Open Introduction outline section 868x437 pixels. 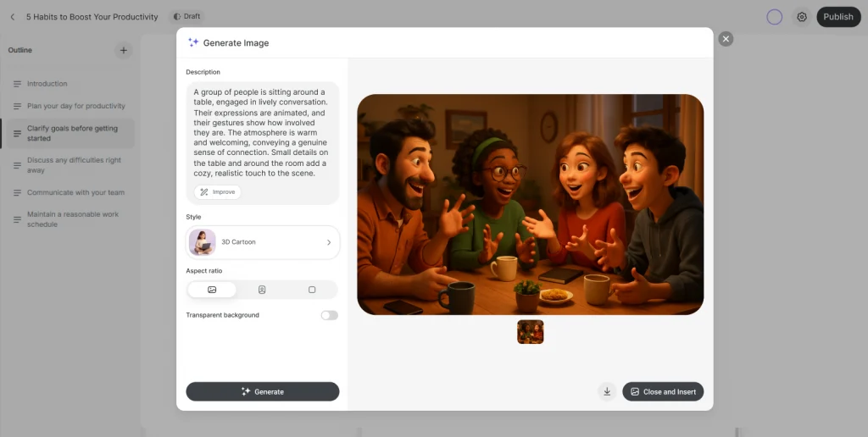click(47, 84)
